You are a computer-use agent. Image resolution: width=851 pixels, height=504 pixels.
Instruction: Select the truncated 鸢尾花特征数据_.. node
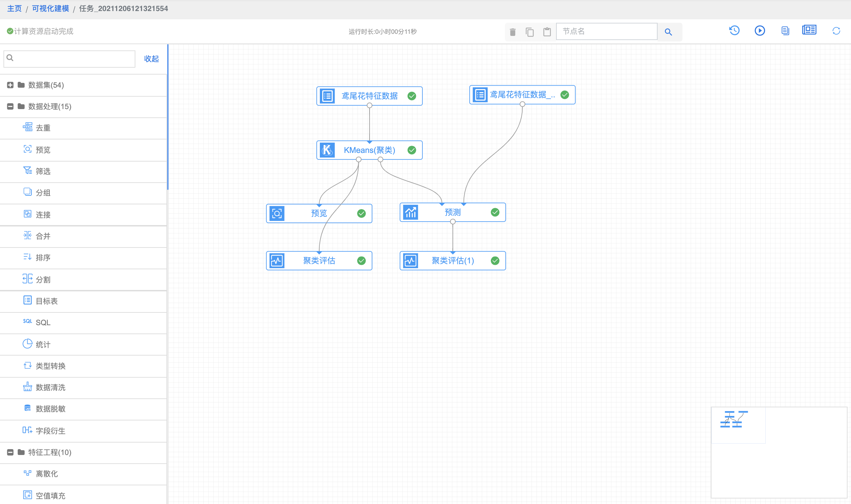[x=522, y=95]
